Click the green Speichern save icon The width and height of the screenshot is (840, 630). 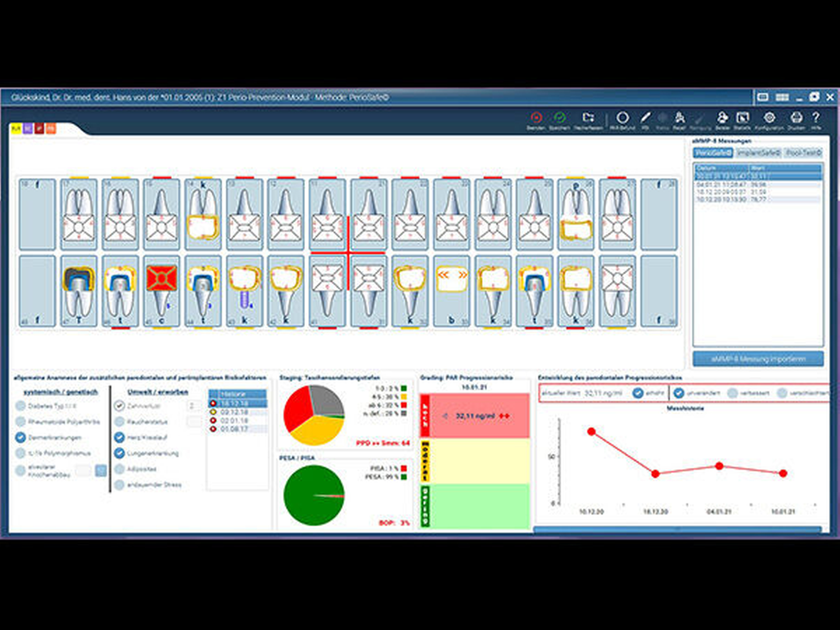click(x=560, y=118)
